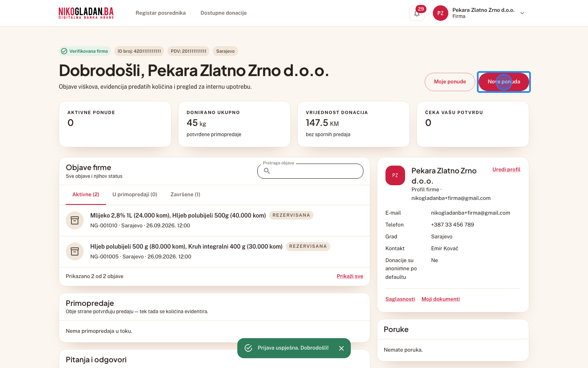Click the Moje ponude button
588x368 pixels.
click(x=450, y=82)
